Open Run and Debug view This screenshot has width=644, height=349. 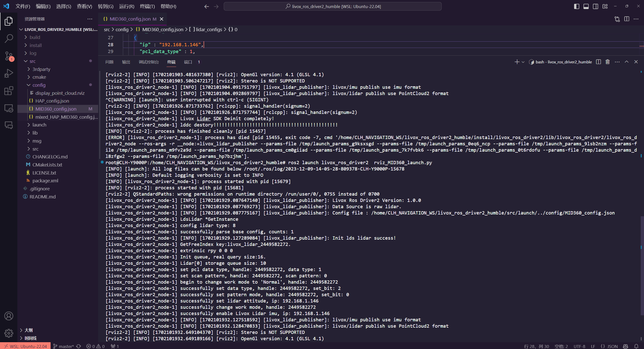click(9, 73)
